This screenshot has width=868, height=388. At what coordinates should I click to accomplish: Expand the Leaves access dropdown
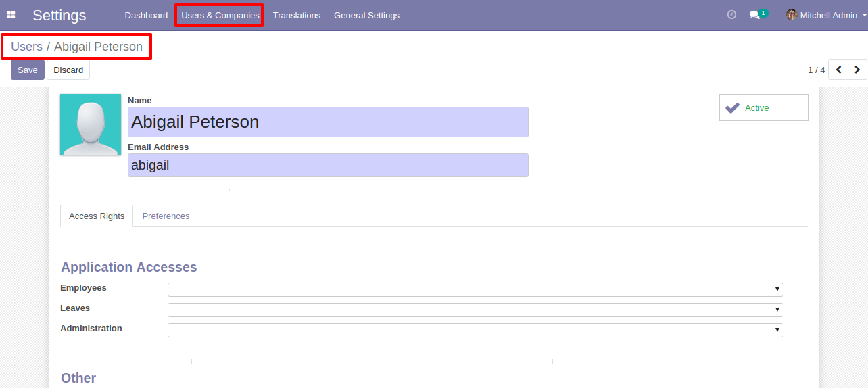[x=475, y=310]
